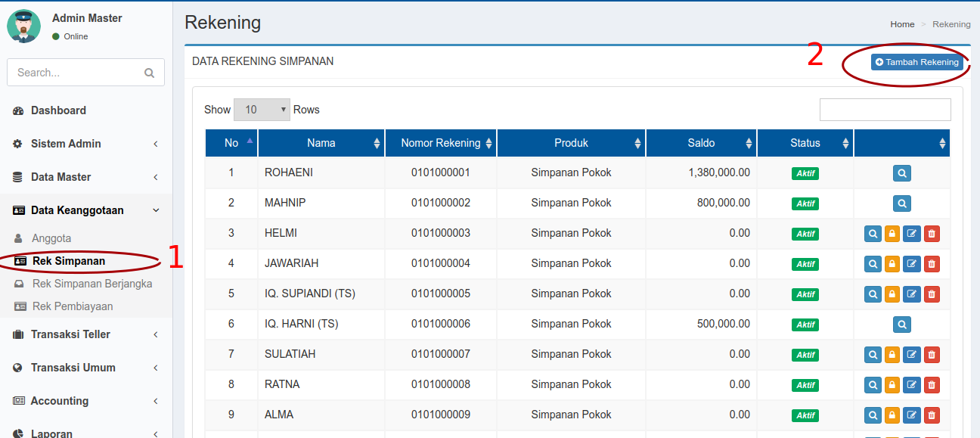The width and height of the screenshot is (980, 438).
Task: Lock HELMI account with orange padlock
Action: [892, 234]
